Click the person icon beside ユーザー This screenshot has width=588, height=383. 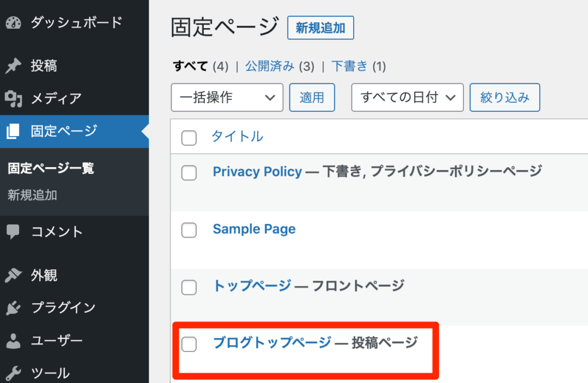(14, 341)
